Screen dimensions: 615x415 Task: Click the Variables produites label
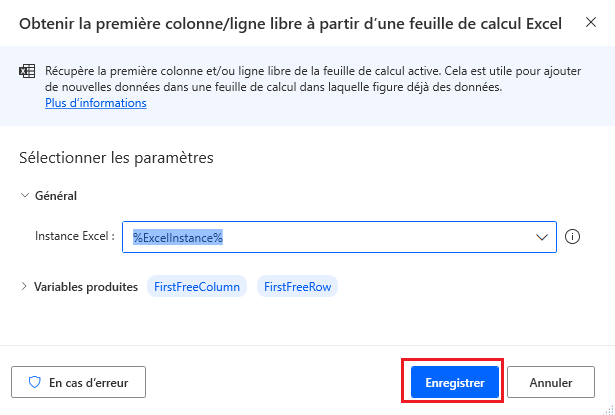click(86, 287)
